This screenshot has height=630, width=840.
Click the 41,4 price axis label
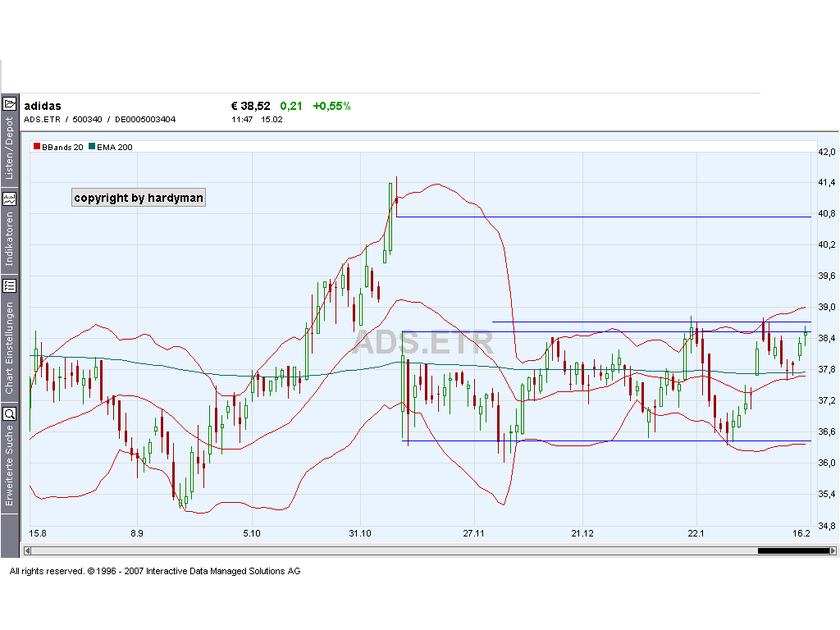pyautogui.click(x=827, y=183)
